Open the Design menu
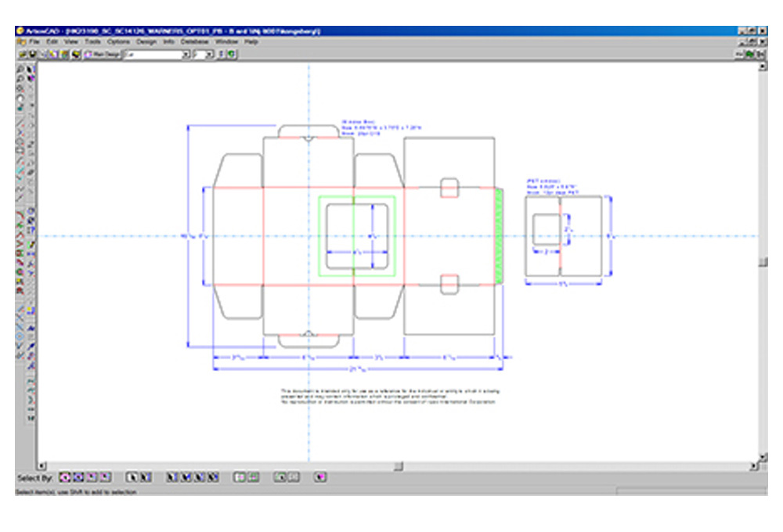The image size is (783, 532). [146, 41]
